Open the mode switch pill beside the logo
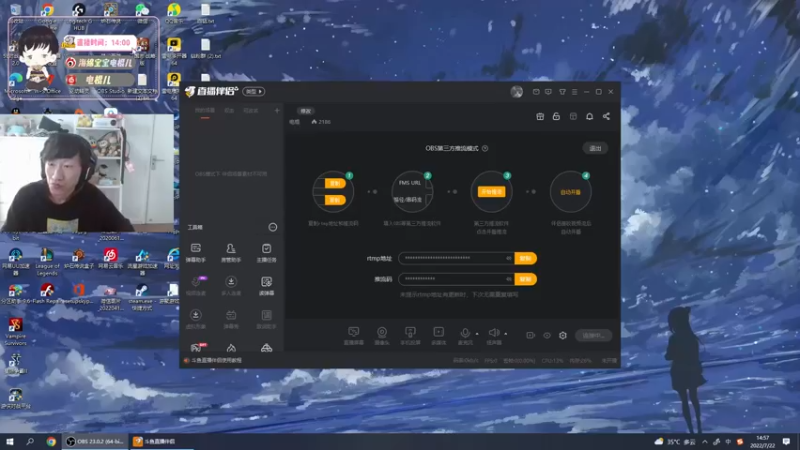The width and height of the screenshot is (800, 450). click(254, 91)
